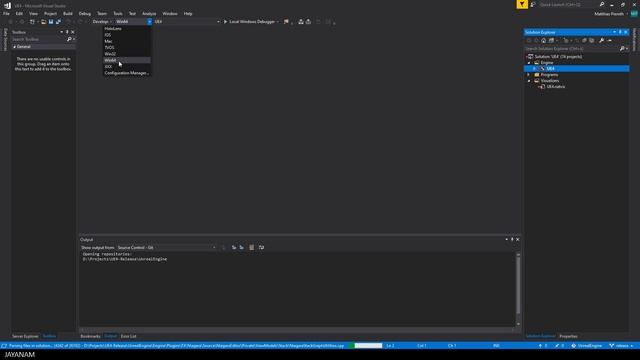Pin the Output panel
Screen dimensions: 640x360
[512, 240]
